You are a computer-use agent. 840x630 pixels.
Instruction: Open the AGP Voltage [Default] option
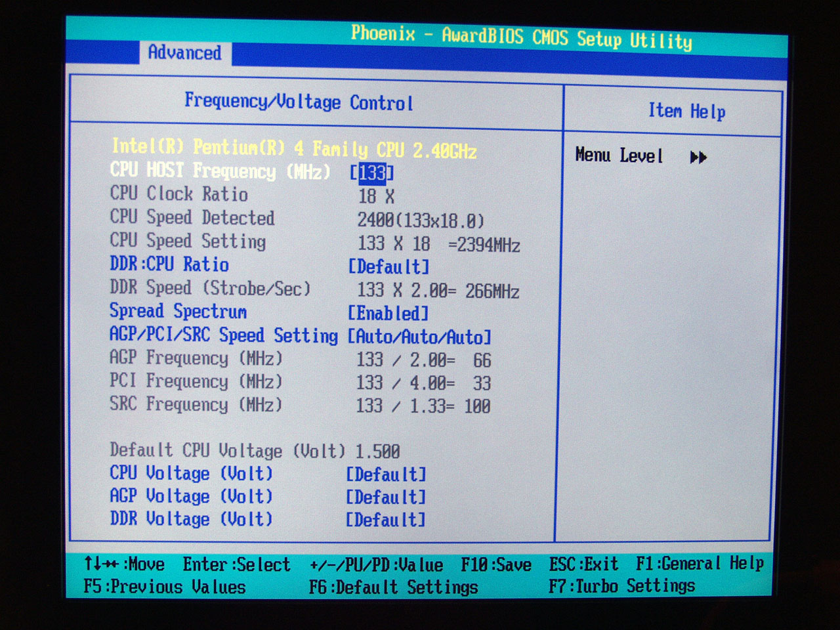point(387,497)
